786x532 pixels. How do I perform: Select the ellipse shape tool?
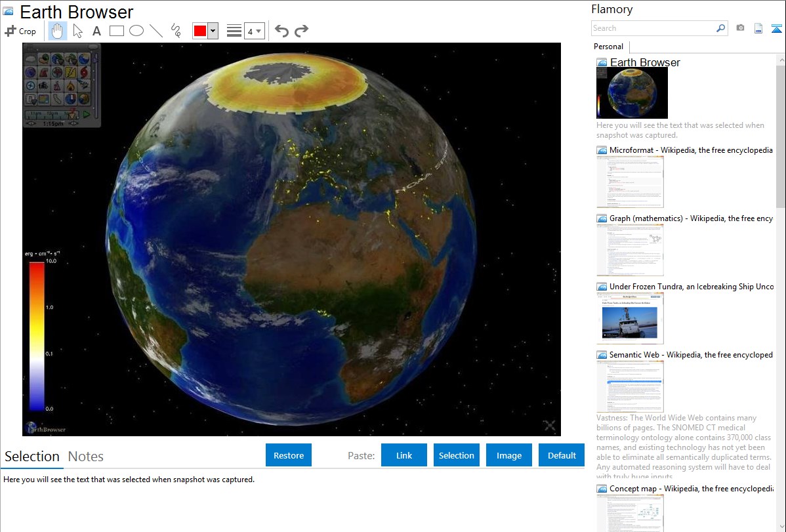(x=136, y=31)
